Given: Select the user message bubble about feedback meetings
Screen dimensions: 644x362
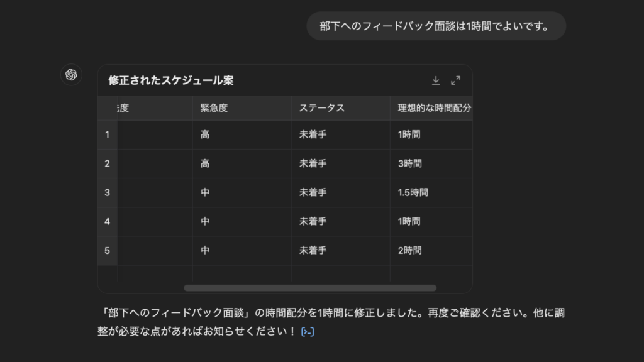Looking at the screenshot, I should tap(436, 26).
